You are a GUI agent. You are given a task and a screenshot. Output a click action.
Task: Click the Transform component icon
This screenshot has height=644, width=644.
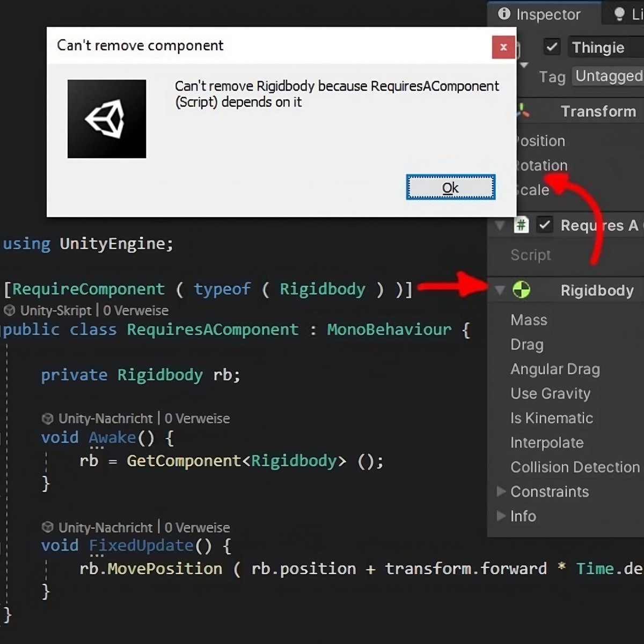[x=523, y=111]
